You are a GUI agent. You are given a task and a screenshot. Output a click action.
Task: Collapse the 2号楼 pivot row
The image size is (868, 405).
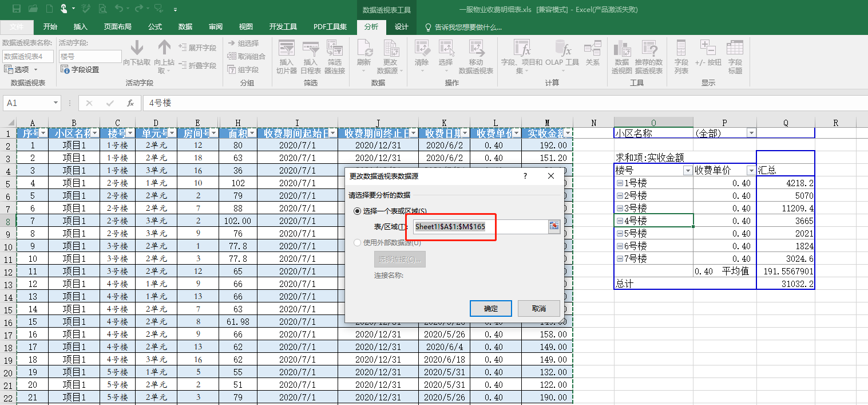[x=620, y=196]
